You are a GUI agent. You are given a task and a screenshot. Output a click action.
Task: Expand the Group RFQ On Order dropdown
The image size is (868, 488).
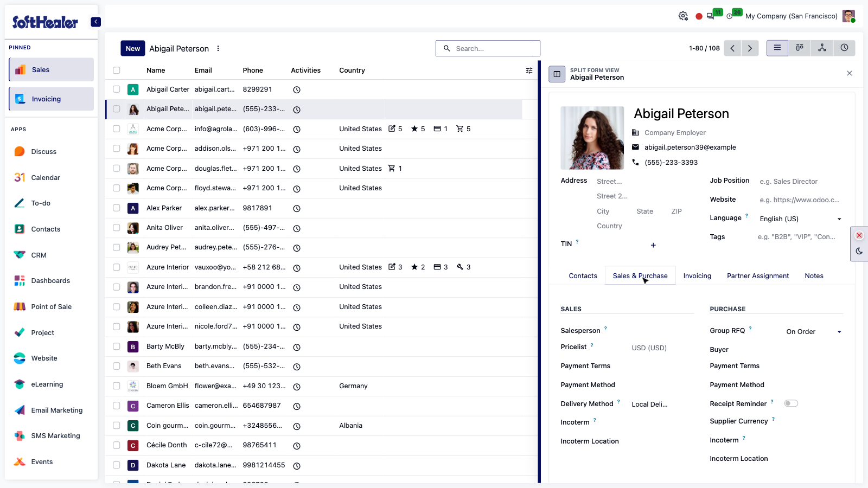pyautogui.click(x=814, y=332)
